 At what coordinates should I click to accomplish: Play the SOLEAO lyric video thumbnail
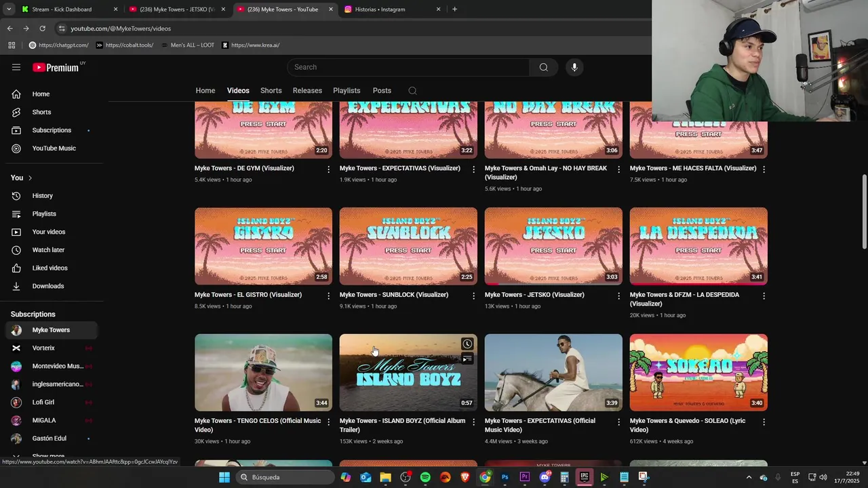click(698, 373)
